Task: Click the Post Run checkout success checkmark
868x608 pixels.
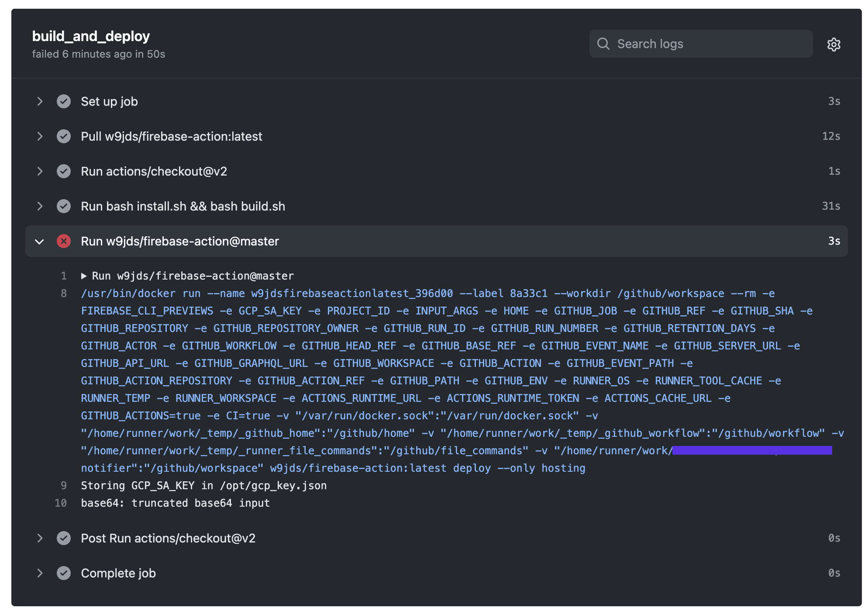Action: tap(64, 538)
